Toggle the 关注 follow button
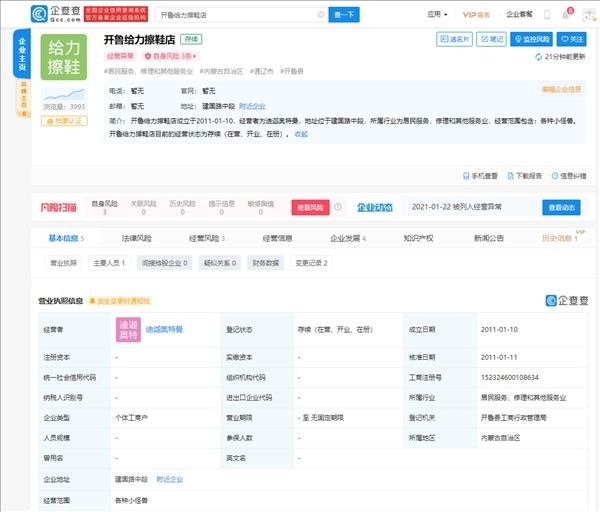Viewport: 600px width, 512px height. [x=571, y=39]
